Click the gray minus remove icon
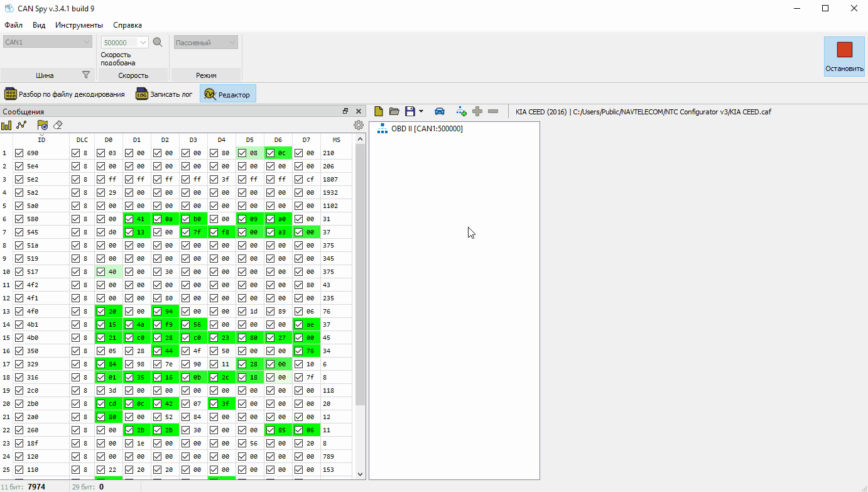868x492 pixels. tap(493, 111)
